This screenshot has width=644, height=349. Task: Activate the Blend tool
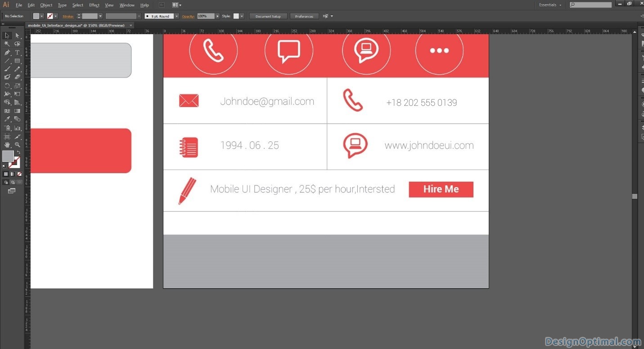(17, 119)
